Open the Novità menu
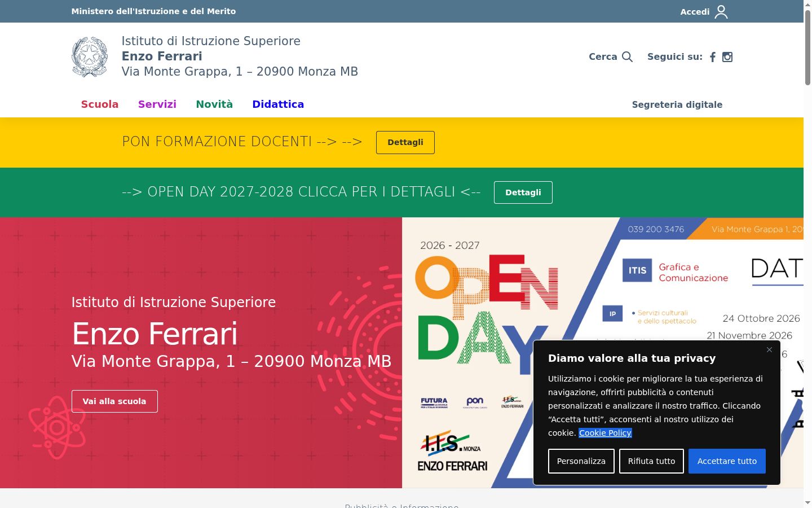 click(x=214, y=104)
